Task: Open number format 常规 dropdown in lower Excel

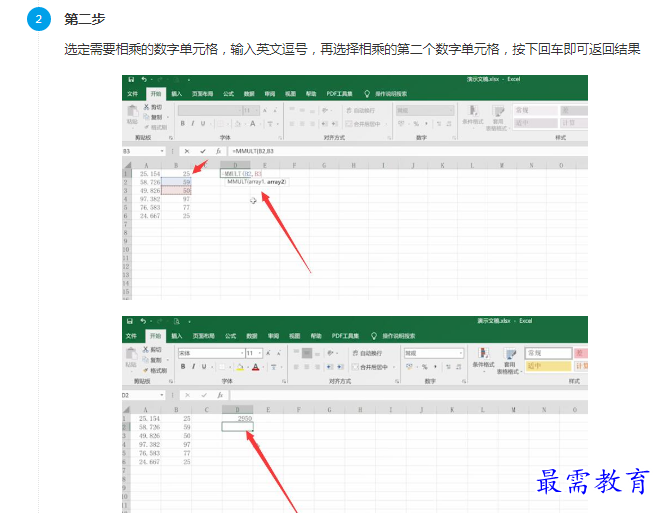Action: pos(461,353)
